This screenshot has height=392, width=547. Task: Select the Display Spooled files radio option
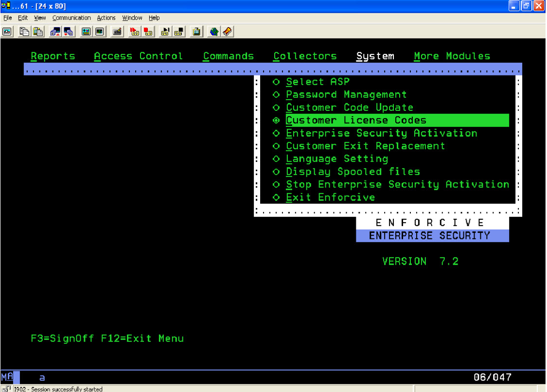pyautogui.click(x=276, y=172)
